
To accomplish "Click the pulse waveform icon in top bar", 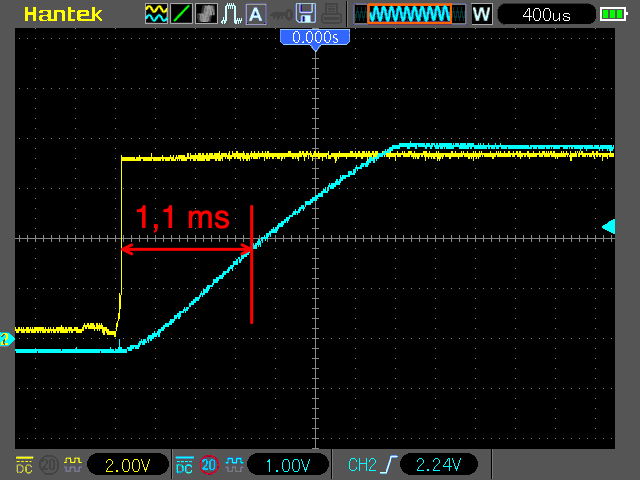I will (231, 14).
